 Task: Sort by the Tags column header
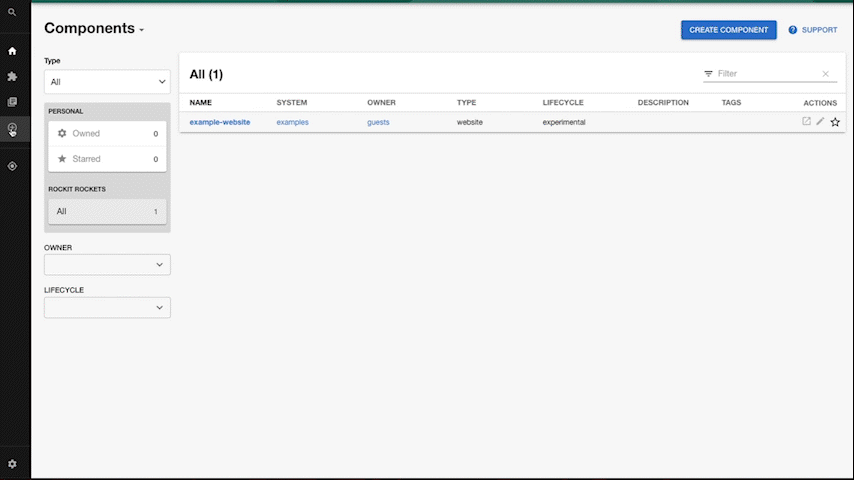(x=731, y=102)
